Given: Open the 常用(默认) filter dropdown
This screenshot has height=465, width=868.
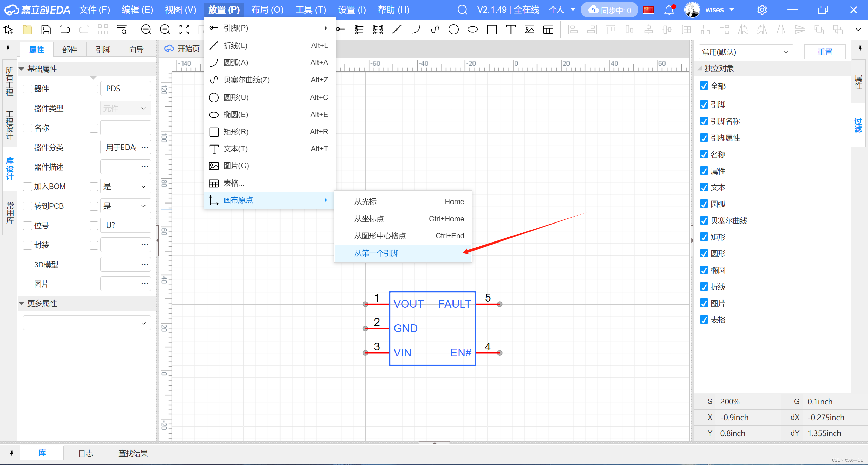Looking at the screenshot, I should pos(745,52).
